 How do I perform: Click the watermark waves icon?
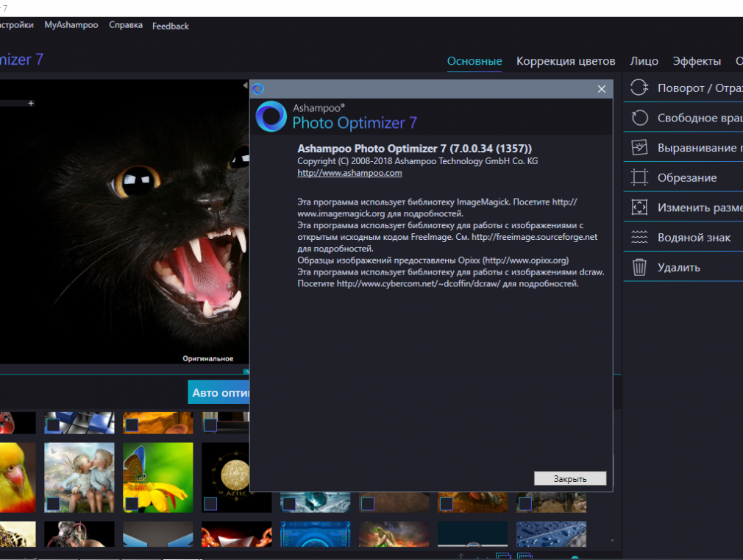tap(639, 237)
